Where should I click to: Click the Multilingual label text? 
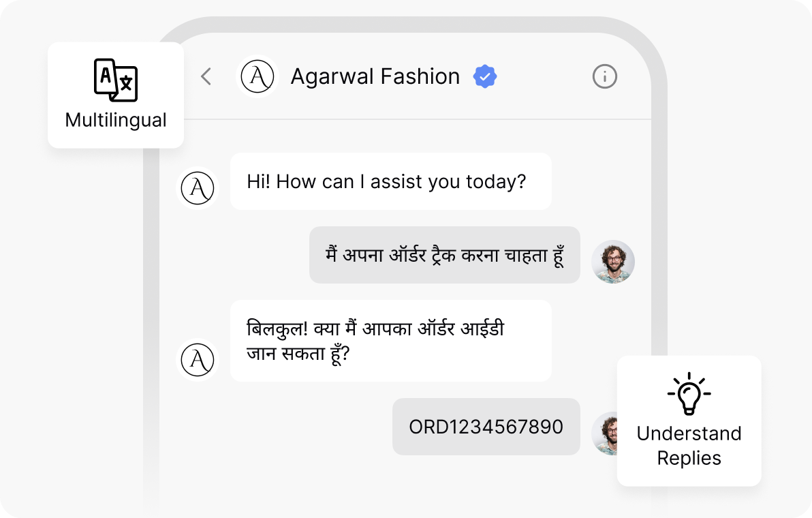(x=116, y=120)
